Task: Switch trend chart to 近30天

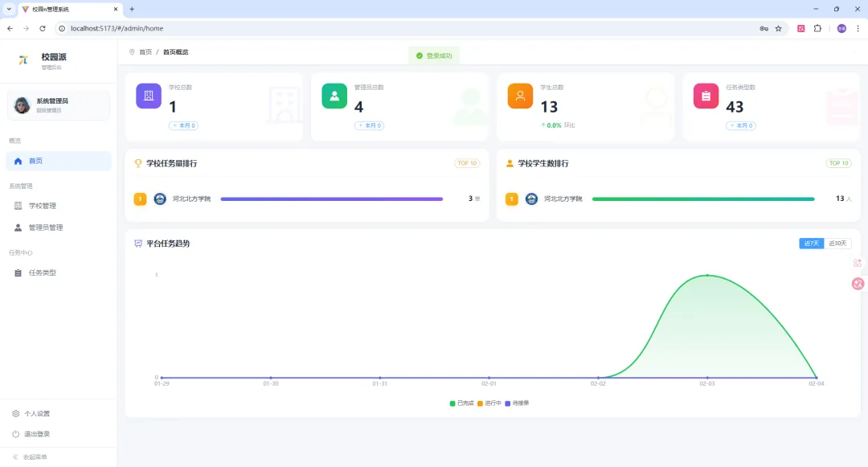Action: [x=837, y=244]
